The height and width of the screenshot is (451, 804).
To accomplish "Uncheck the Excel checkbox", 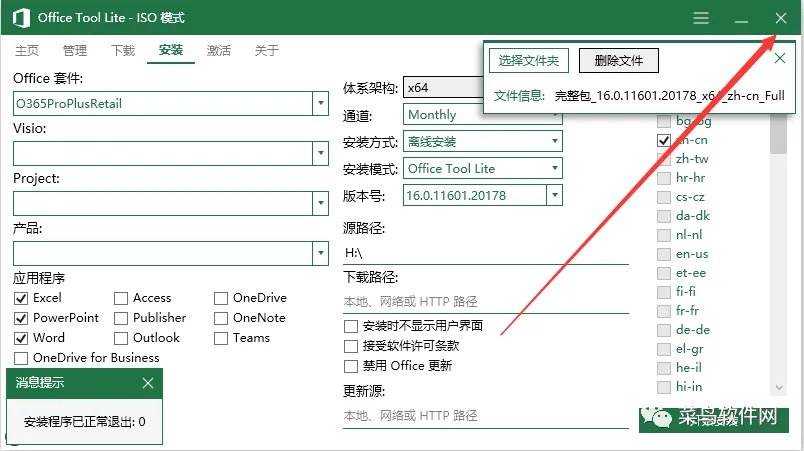I will (21, 298).
